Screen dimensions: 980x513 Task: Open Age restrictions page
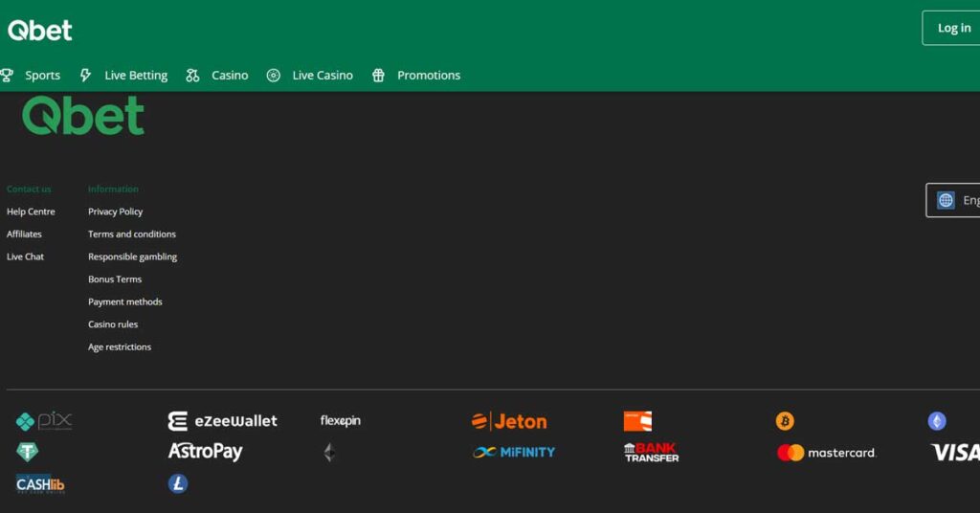pos(120,346)
